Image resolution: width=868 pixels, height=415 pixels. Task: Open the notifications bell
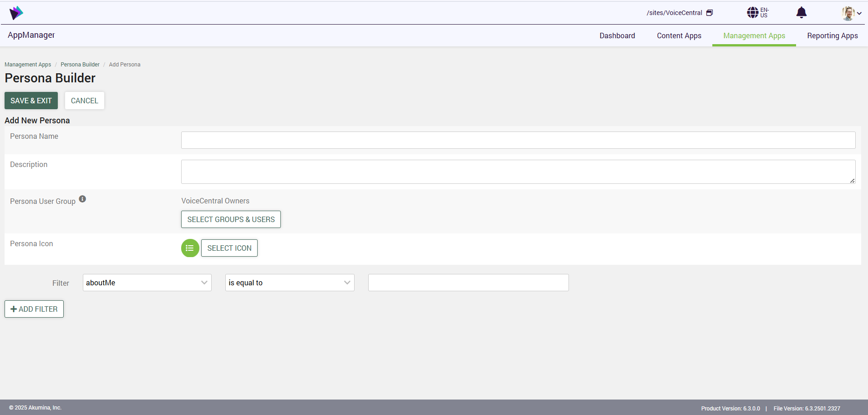pyautogui.click(x=801, y=13)
